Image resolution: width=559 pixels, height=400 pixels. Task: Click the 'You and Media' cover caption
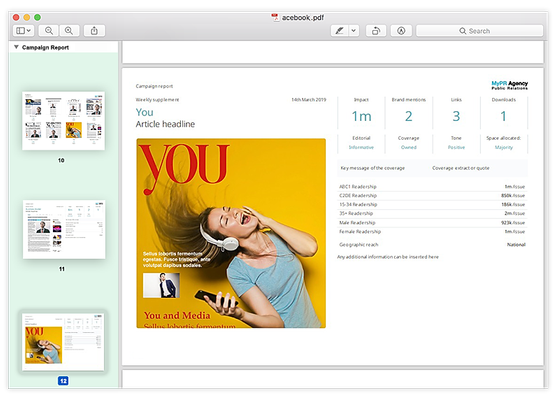pyautogui.click(x=177, y=316)
